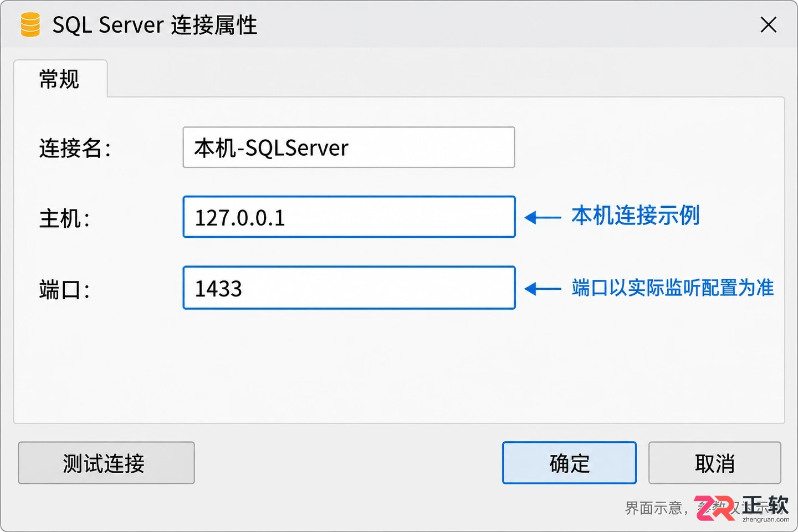Click the 主机: label
The image size is (798, 532).
(x=64, y=218)
